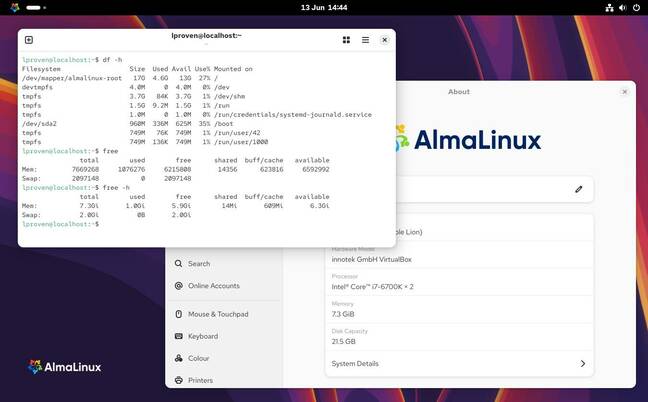Open Printers settings panel
Image resolution: width=648 pixels, height=402 pixels.
point(223,380)
